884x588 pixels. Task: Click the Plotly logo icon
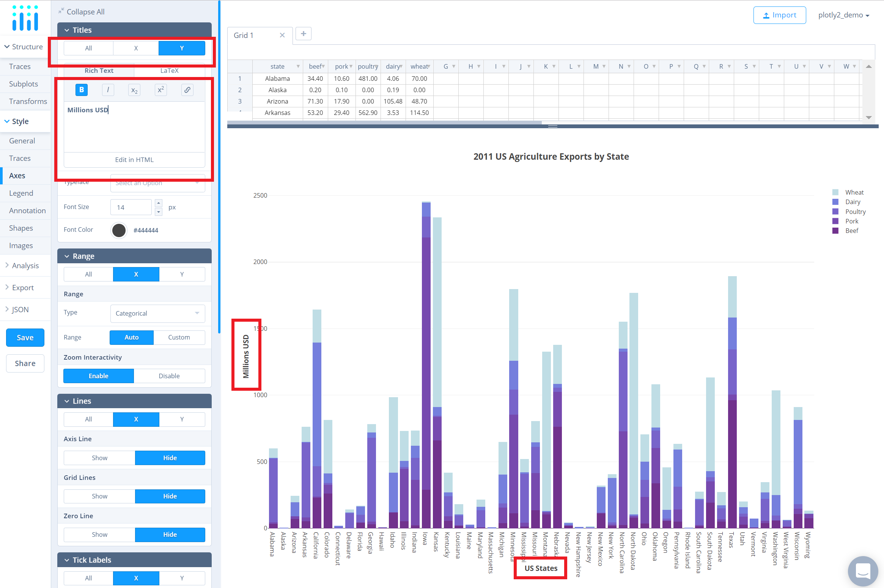[x=25, y=18]
